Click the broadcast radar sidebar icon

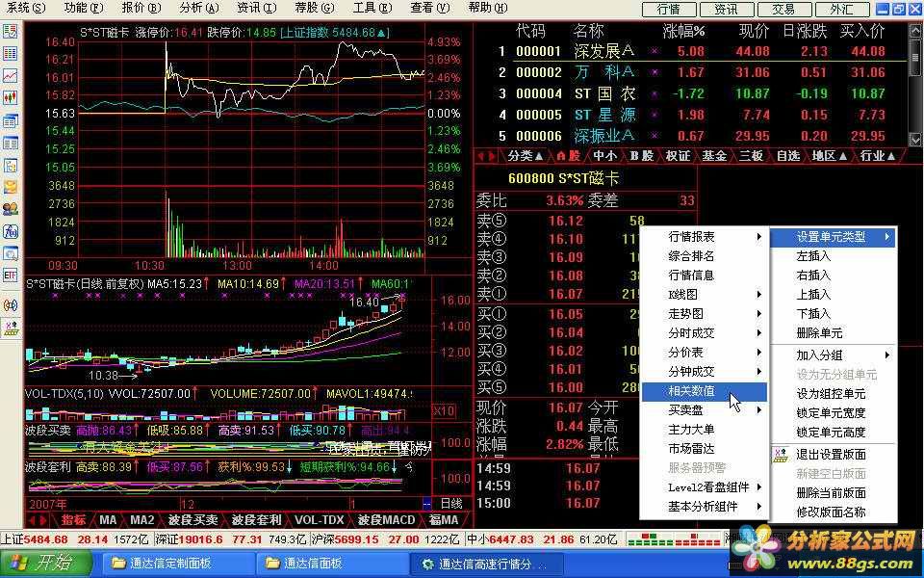[x=10, y=305]
